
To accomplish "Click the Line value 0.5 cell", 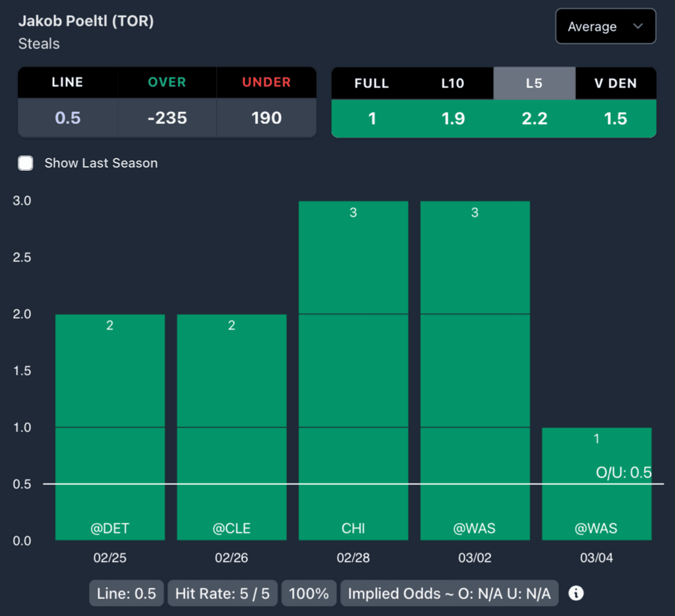I will click(67, 118).
